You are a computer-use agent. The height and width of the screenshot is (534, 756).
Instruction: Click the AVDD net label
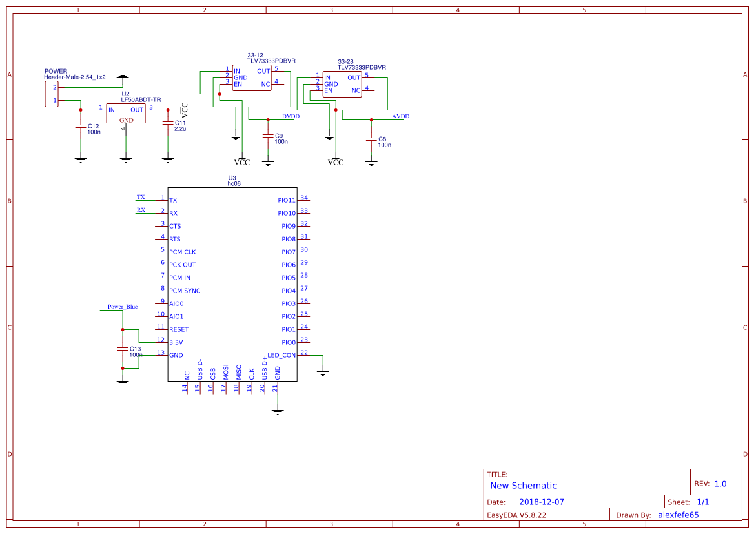point(400,116)
